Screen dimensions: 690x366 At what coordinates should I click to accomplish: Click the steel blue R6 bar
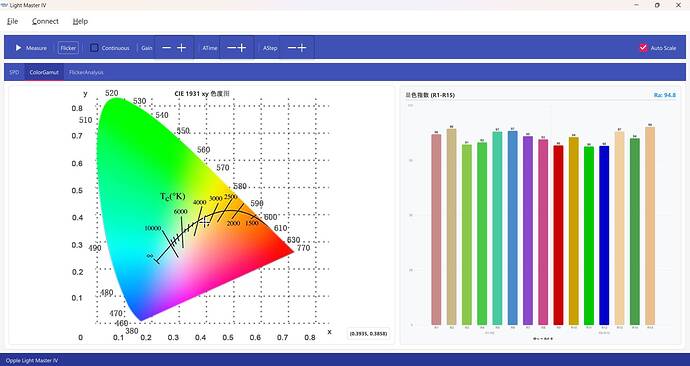(513, 228)
